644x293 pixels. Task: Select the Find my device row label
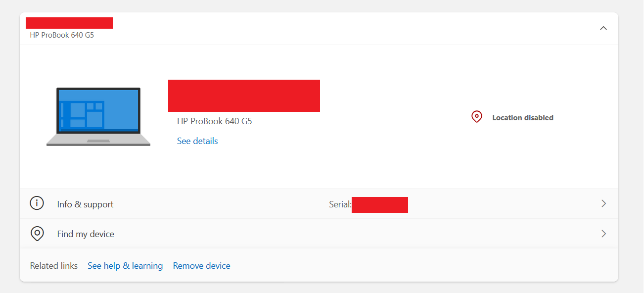pos(85,233)
